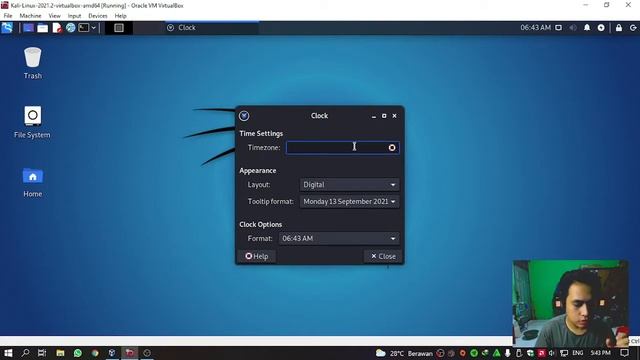
Task: Select the File System desktop icon
Action: pyautogui.click(x=32, y=122)
